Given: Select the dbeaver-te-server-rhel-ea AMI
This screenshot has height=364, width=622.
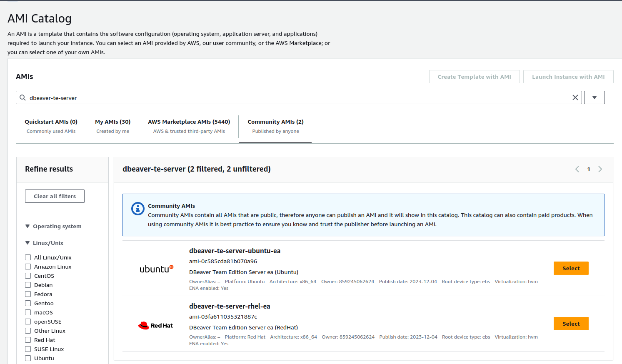Looking at the screenshot, I should point(571,324).
